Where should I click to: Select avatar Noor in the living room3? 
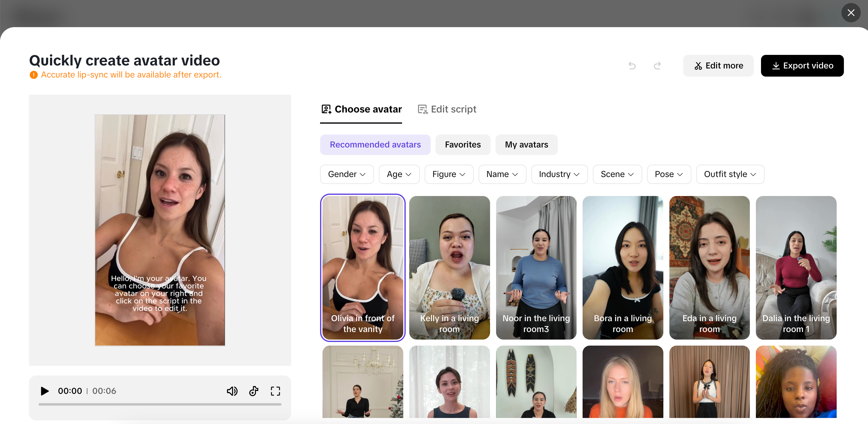coord(536,267)
